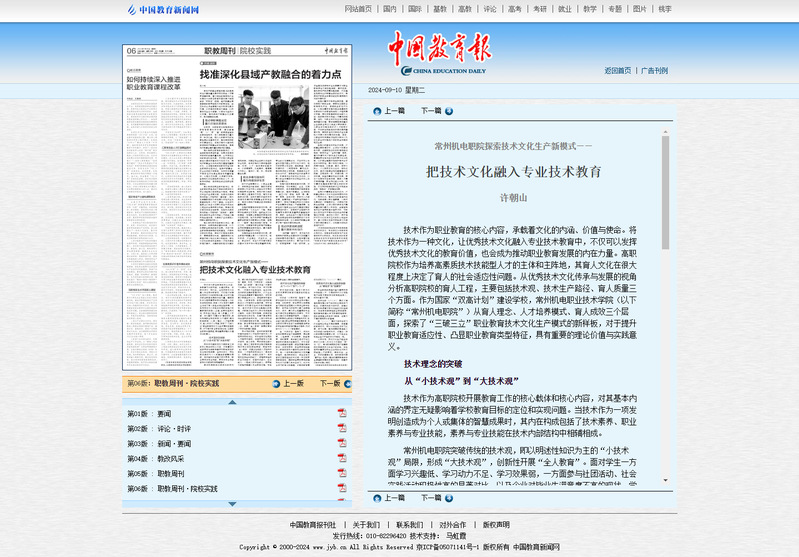This screenshot has height=557, width=799.
Task: Select 就业 in the top navigation
Action: (x=565, y=9)
